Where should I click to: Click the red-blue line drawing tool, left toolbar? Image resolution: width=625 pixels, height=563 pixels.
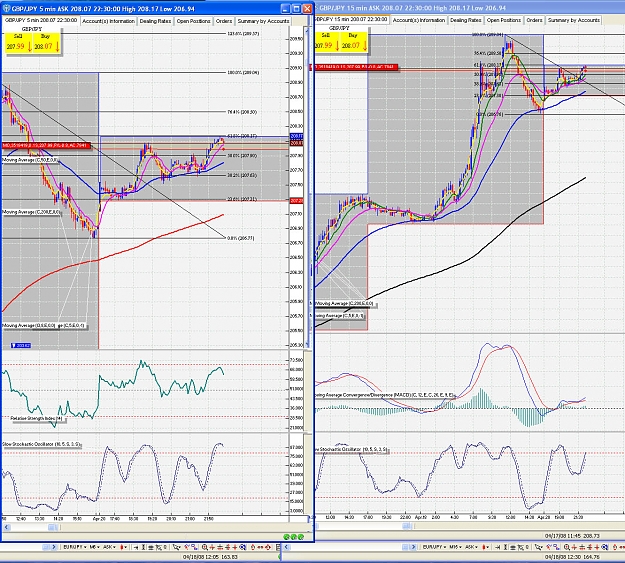tap(187, 547)
